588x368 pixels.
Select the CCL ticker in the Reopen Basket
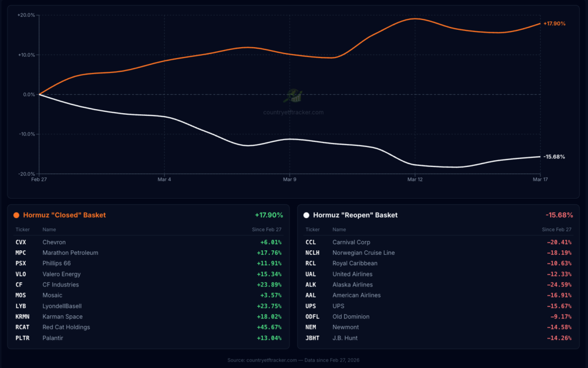pyautogui.click(x=310, y=242)
